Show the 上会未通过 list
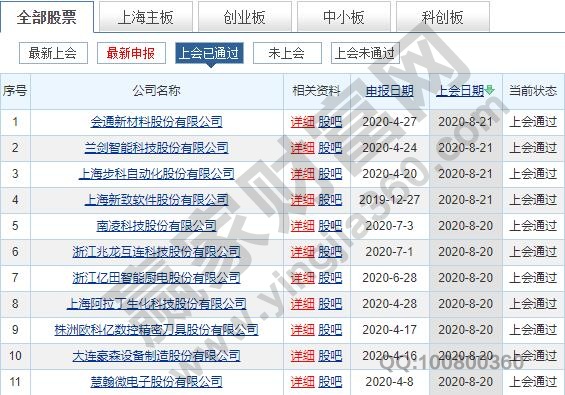Viewport: 565px width, 395px height. pos(365,53)
